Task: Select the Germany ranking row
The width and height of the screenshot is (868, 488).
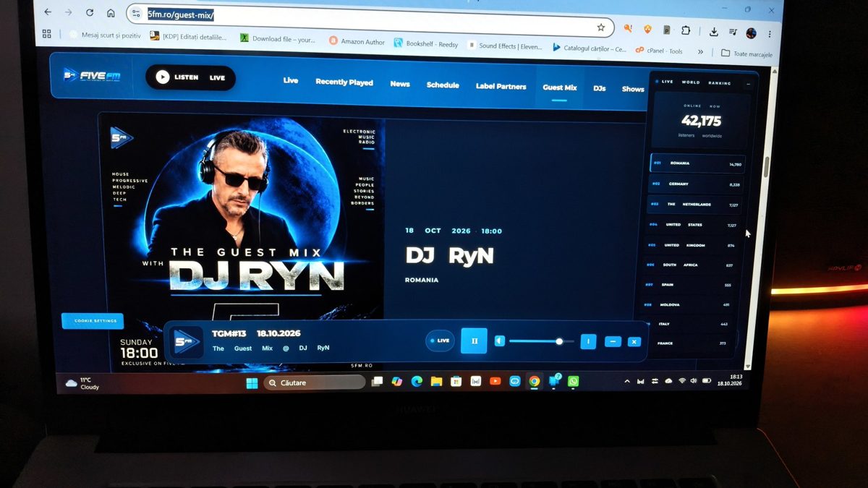Action: (x=696, y=184)
